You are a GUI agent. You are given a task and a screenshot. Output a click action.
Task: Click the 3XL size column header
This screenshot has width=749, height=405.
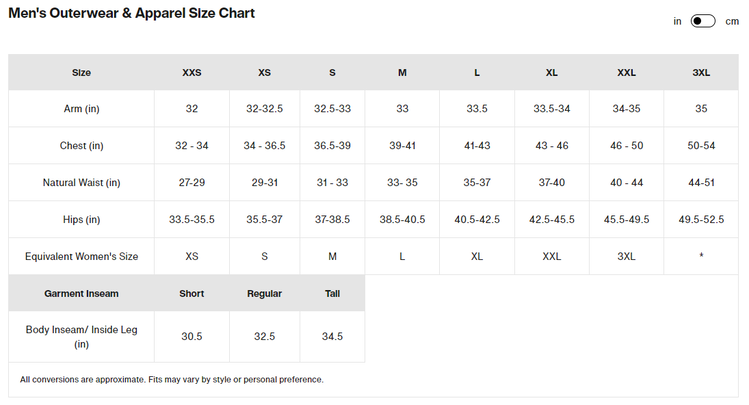(701, 72)
